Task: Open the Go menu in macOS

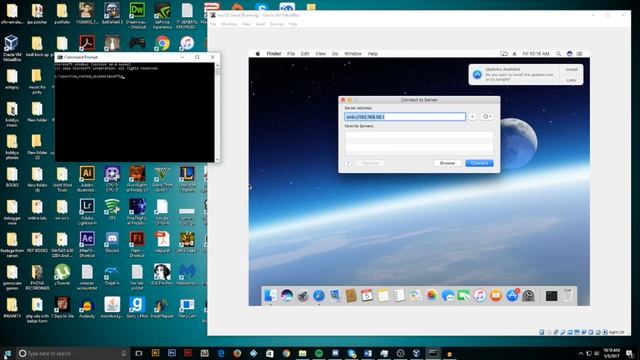Action: [335, 53]
